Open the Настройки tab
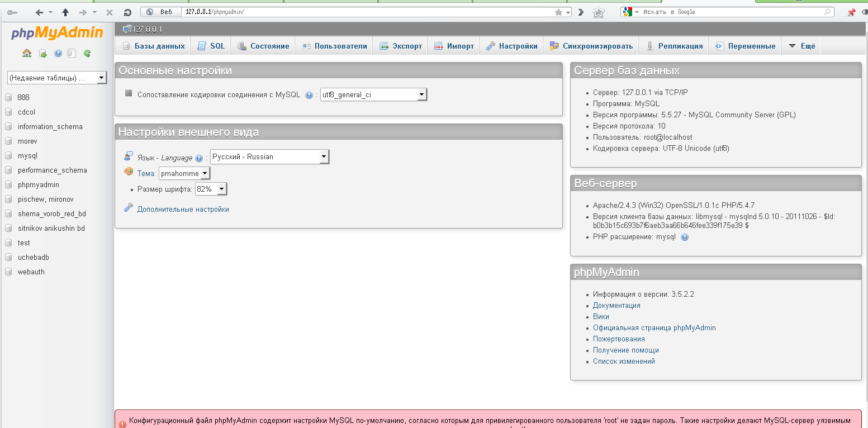868x428 pixels. [x=511, y=46]
